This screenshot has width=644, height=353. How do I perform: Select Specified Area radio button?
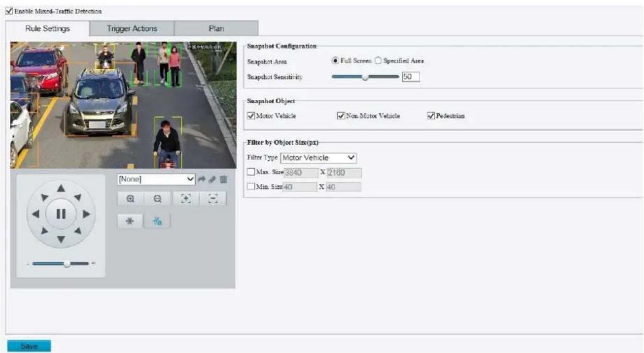pos(378,61)
